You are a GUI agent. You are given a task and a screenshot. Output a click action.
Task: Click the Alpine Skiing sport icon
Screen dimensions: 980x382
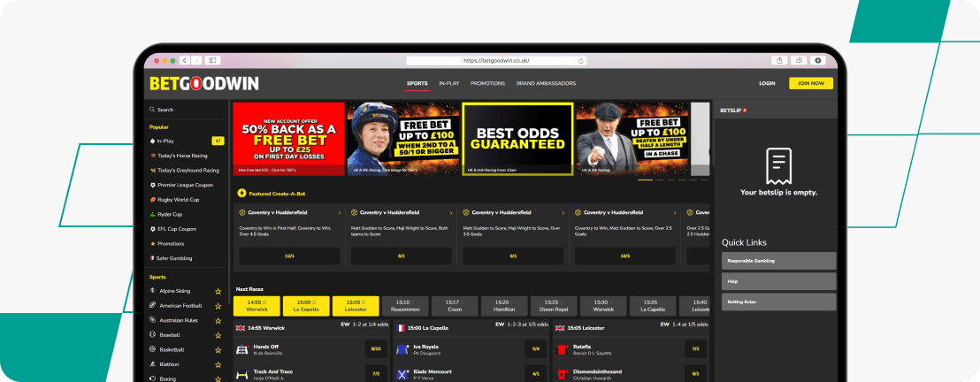[152, 291]
